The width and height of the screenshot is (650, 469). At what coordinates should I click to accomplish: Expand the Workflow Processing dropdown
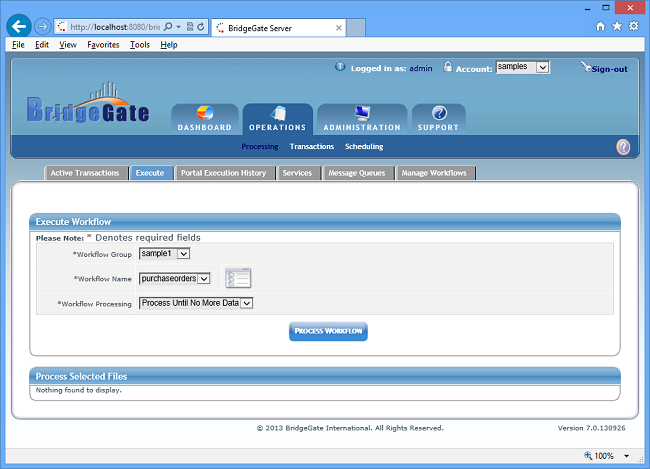(x=196, y=303)
